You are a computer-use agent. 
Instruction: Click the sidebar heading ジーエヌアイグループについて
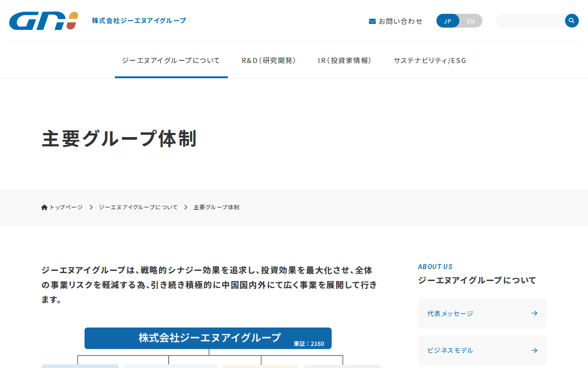[477, 280]
